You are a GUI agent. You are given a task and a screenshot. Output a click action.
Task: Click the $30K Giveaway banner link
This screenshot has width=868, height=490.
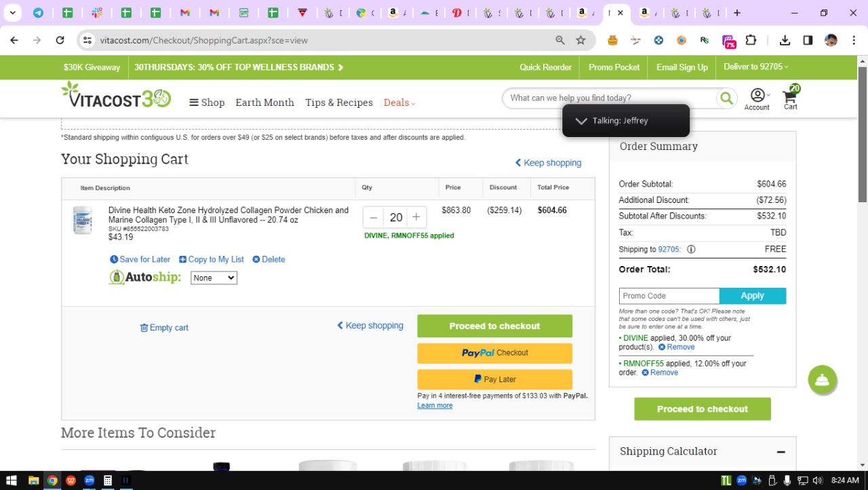(92, 67)
